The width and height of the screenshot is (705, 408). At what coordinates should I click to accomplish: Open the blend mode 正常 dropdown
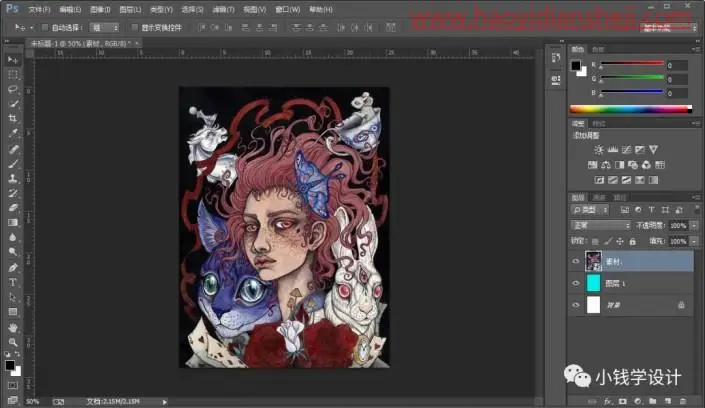point(600,225)
